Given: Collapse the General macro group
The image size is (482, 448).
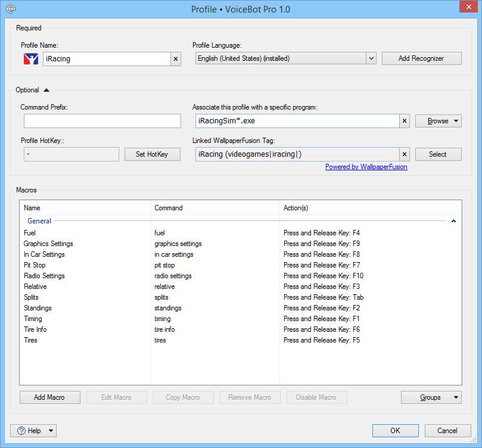Looking at the screenshot, I should (453, 221).
